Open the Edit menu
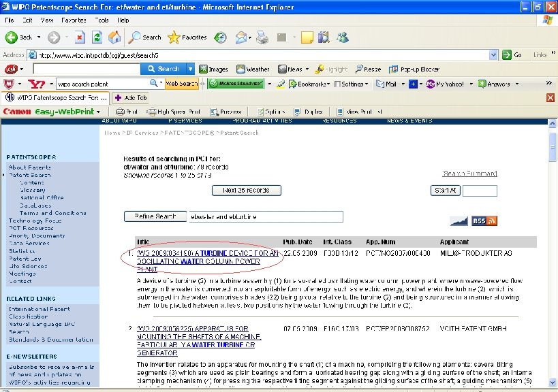The image size is (558, 392). [27, 20]
